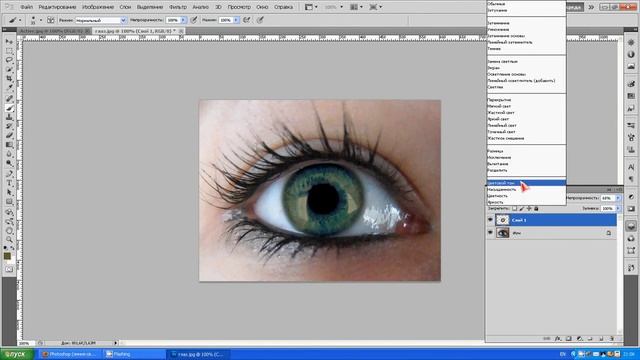
Task: Click the Пуск start button
Action: [x=16, y=354]
